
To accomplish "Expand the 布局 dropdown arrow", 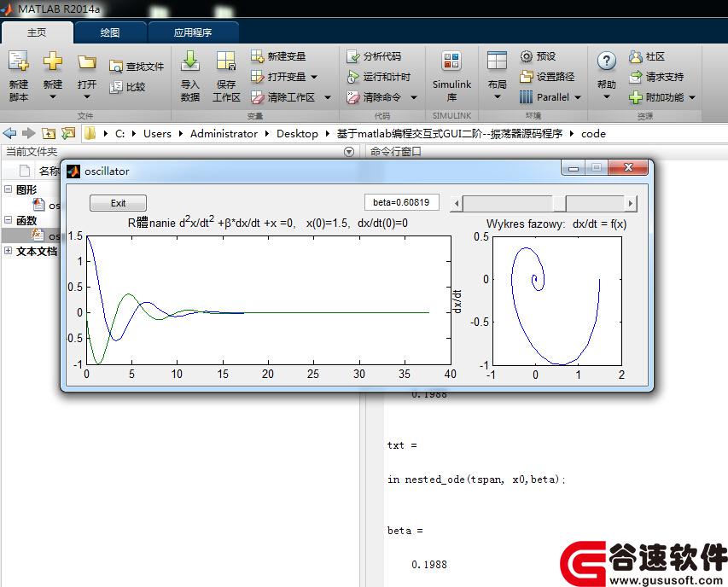I will pyautogui.click(x=498, y=97).
